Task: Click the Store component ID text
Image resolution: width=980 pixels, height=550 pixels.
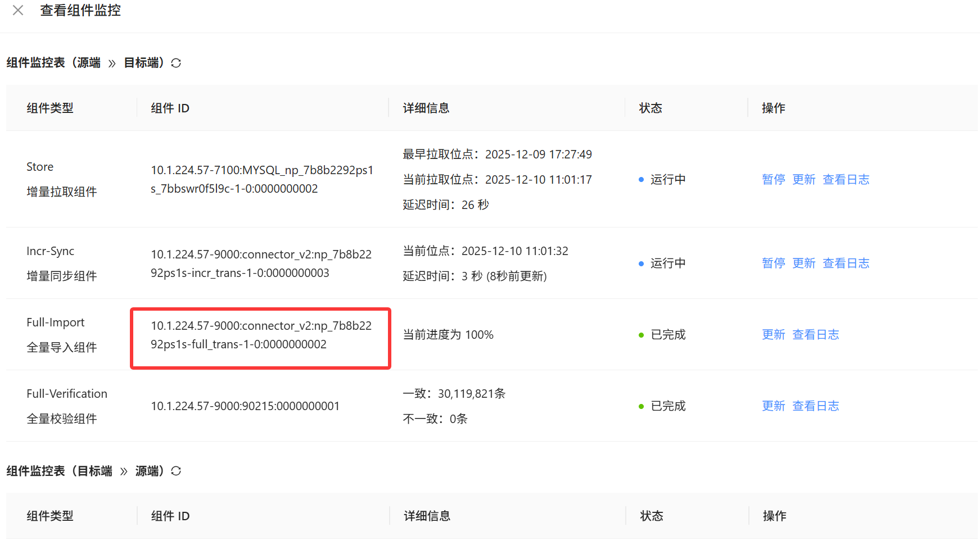Action: point(261,179)
